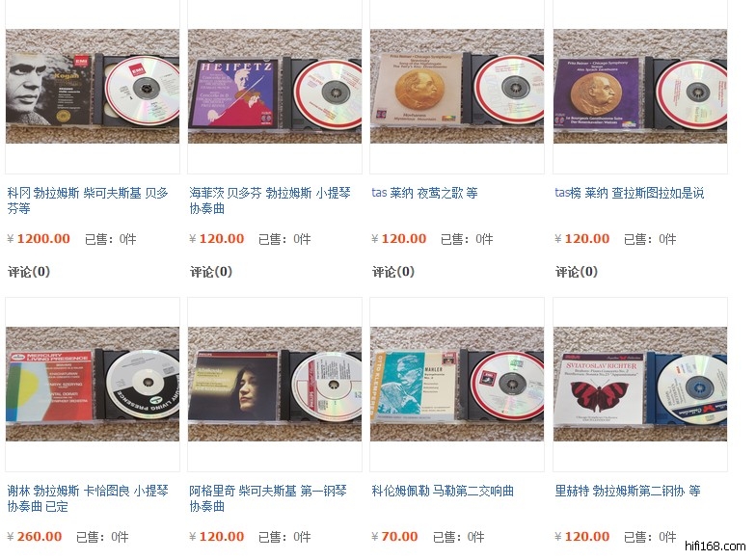Open the 科伦姆佩勒 马勒第二交响曲 listing
The height and width of the screenshot is (560, 756).
(x=443, y=491)
